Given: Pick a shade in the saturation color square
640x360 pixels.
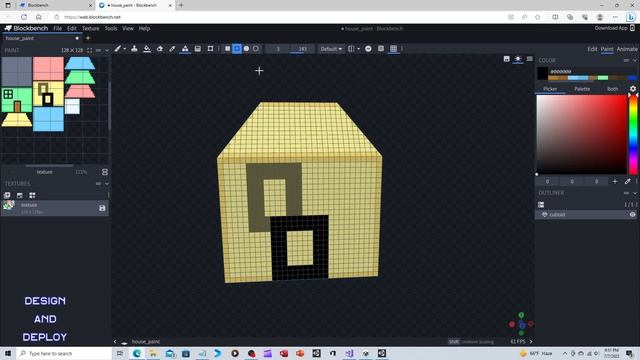Looking at the screenshot, I should (x=581, y=134).
